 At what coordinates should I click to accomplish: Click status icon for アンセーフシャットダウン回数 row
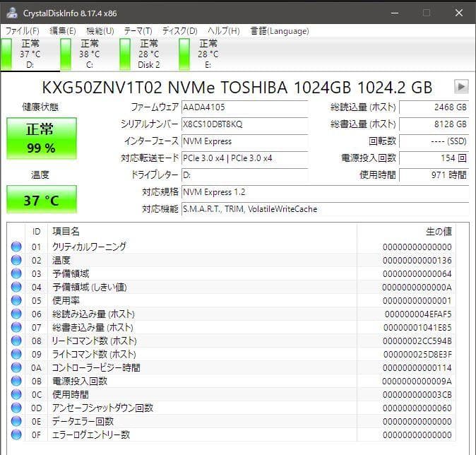pyautogui.click(x=16, y=408)
